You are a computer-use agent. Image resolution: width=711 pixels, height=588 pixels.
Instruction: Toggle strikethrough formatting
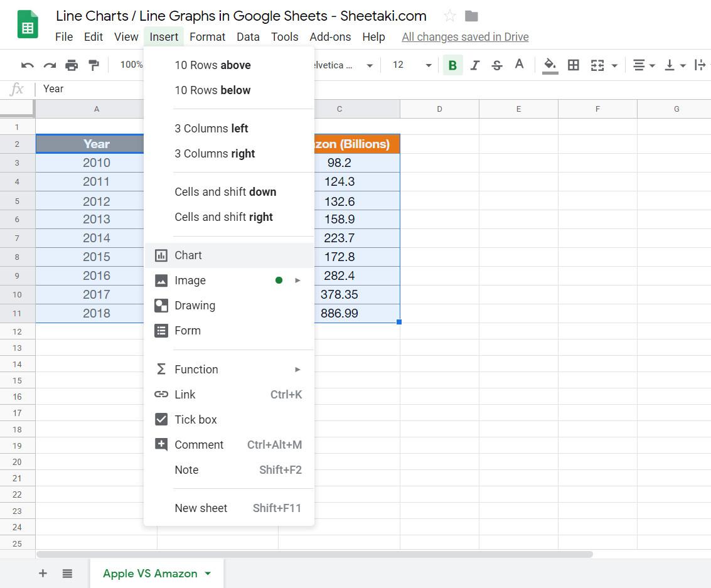[x=497, y=65]
